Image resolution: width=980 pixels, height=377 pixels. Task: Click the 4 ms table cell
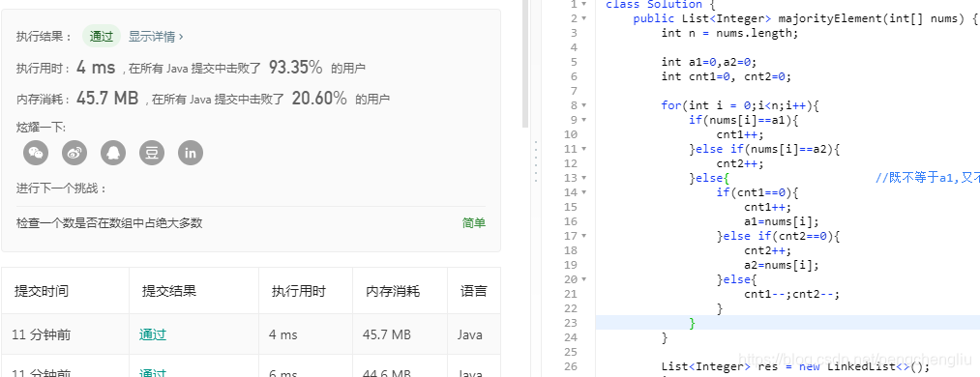pos(283,334)
